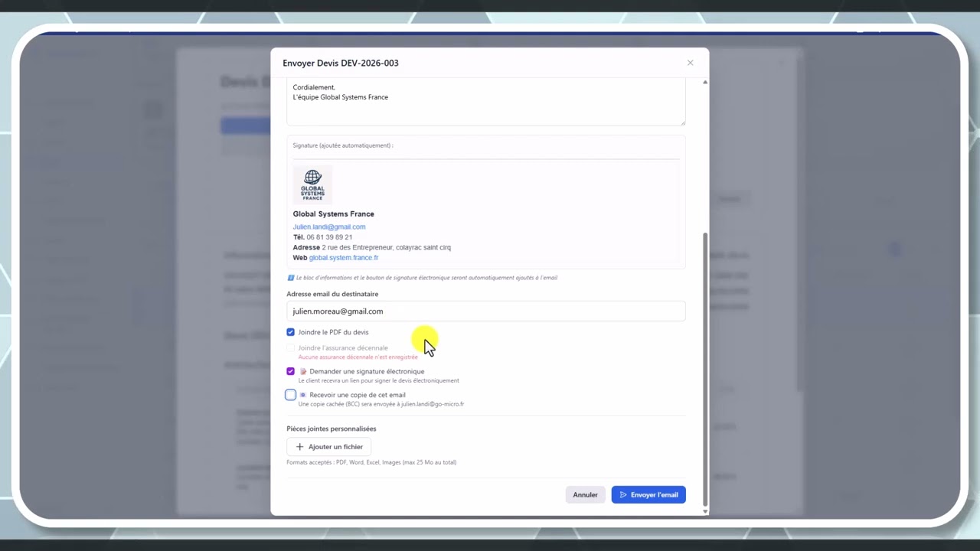Click Ajouter un fichier button
980x551 pixels.
(329, 447)
